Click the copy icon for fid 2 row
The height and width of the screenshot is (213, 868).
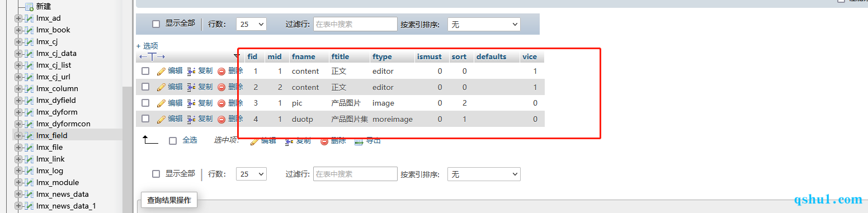point(191,87)
